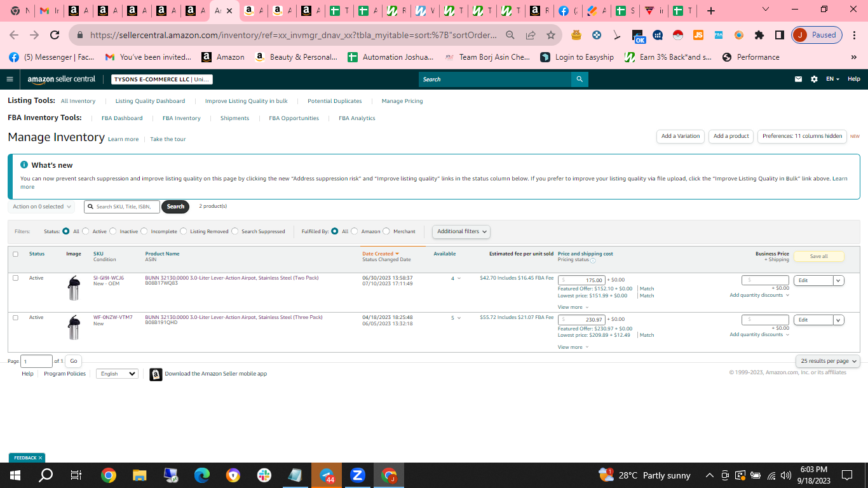Open the Windows notification center icon
This screenshot has width=868, height=488.
coord(846,475)
